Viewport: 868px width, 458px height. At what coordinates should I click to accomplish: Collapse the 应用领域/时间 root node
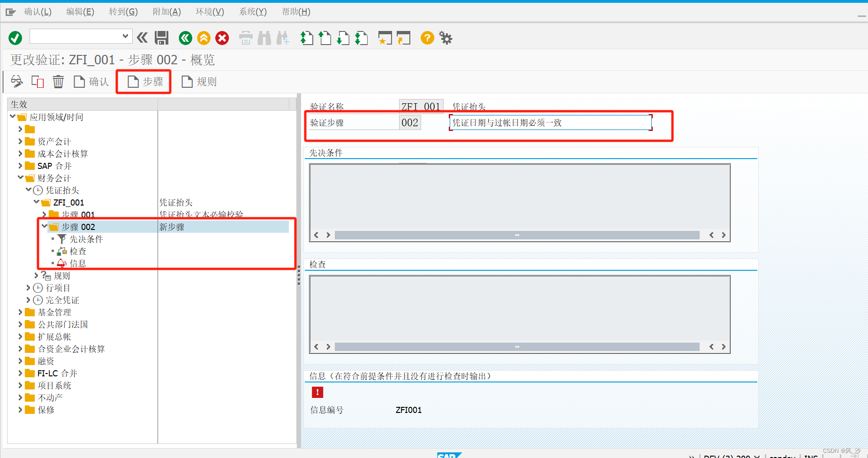tap(13, 116)
